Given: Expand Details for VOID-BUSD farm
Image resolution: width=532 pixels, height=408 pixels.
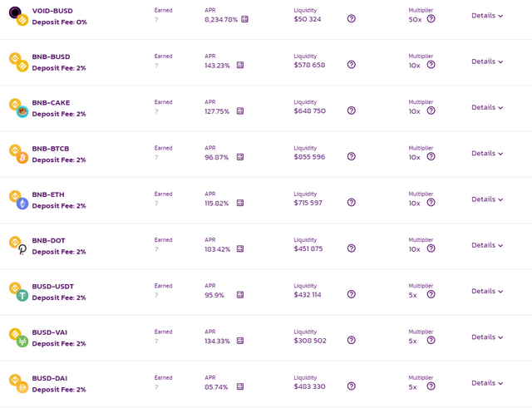Looking at the screenshot, I should point(487,16).
